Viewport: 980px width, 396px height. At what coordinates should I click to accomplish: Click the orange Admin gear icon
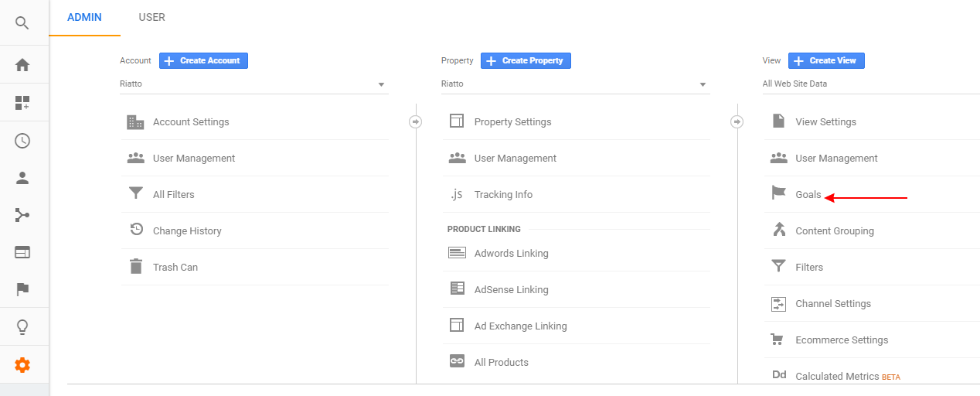[22, 365]
